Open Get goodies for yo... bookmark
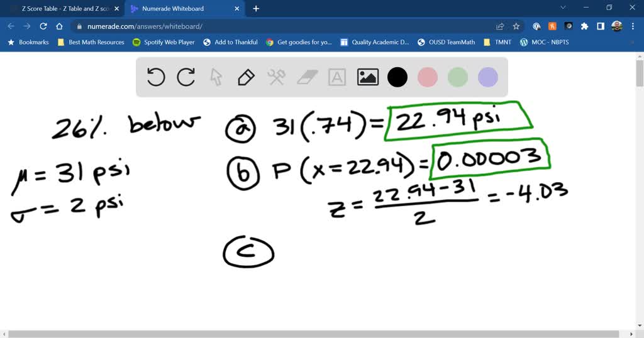This screenshot has width=644, height=338. tap(299, 42)
